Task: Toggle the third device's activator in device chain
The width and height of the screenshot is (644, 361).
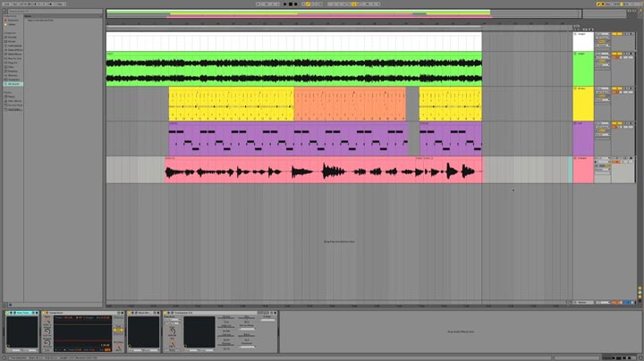Action: (x=129, y=313)
